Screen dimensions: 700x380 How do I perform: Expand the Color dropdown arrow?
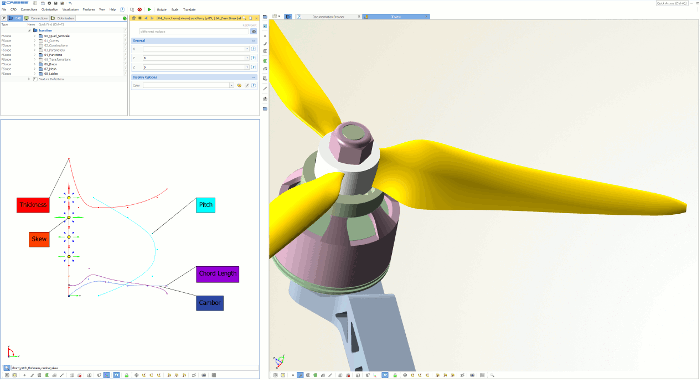pos(231,85)
